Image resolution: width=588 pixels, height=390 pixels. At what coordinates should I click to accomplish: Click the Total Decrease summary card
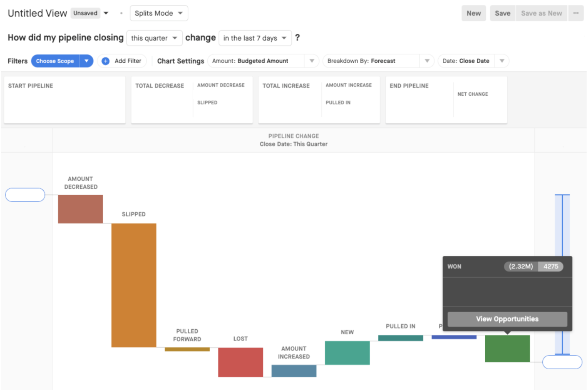point(192,100)
